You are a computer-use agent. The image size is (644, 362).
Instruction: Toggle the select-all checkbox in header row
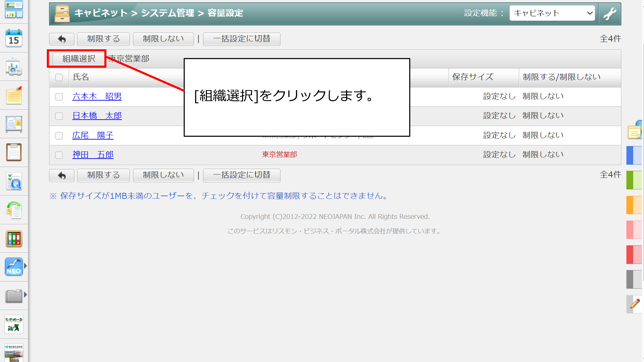coord(59,78)
